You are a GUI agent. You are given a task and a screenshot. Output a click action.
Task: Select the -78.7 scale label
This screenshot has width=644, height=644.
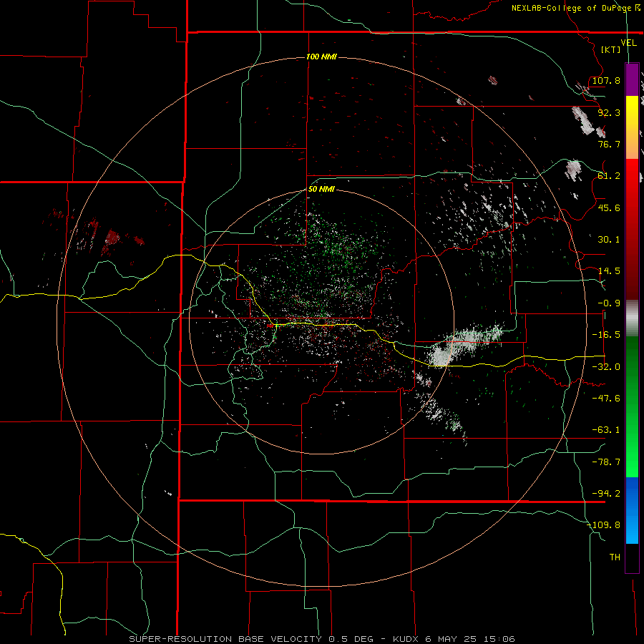click(x=606, y=462)
